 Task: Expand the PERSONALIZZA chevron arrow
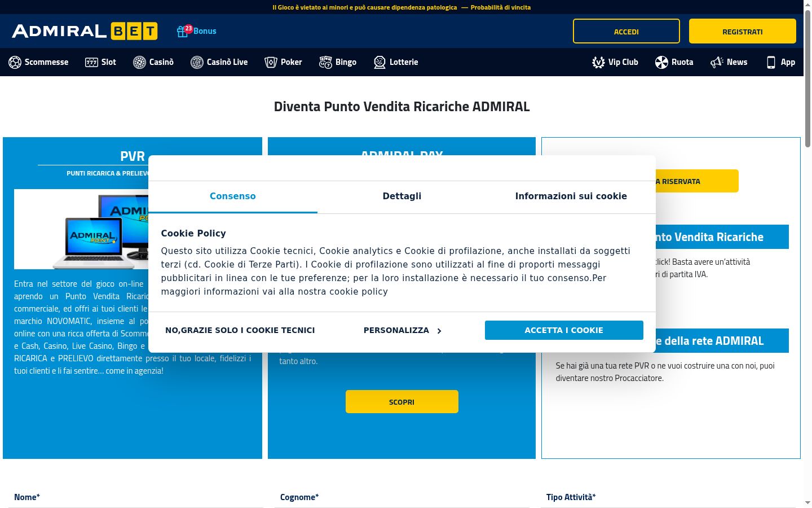point(439,331)
